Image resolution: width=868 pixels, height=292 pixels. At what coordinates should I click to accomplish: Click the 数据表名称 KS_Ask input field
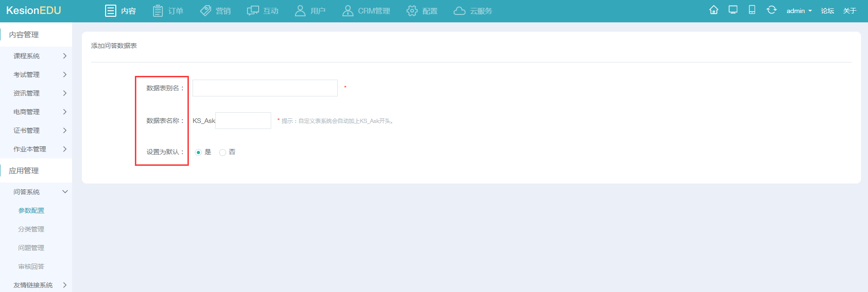[243, 121]
